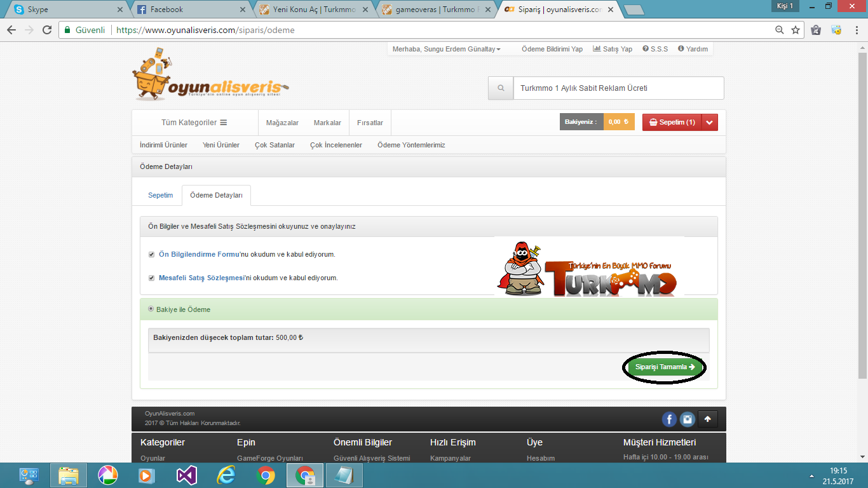This screenshot has height=488, width=868.
Task: Open Facebook page from footer icon
Action: pyautogui.click(x=669, y=419)
